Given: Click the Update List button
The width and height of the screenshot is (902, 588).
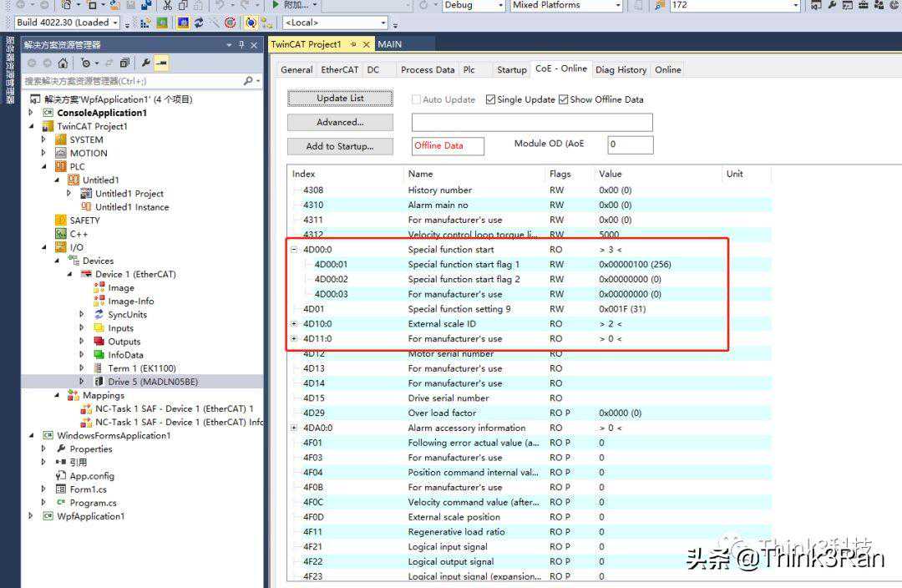Looking at the screenshot, I should click(x=340, y=99).
